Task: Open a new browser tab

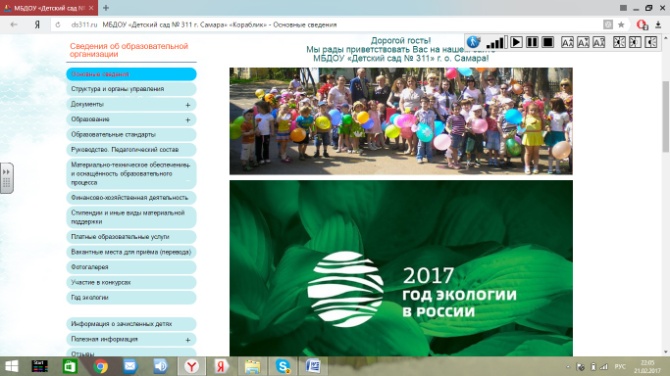Action: coord(106,8)
